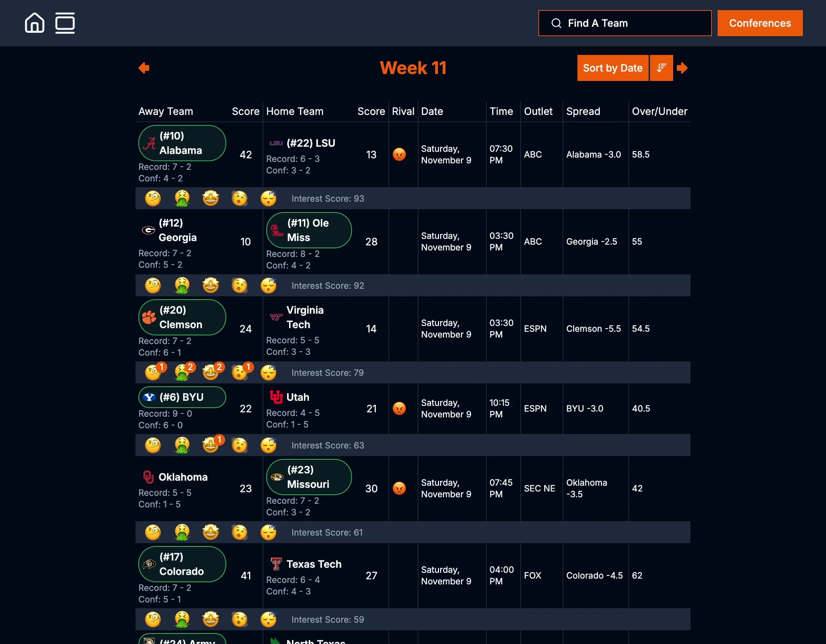
Task: Go to next week with right arrow
Action: (x=682, y=68)
